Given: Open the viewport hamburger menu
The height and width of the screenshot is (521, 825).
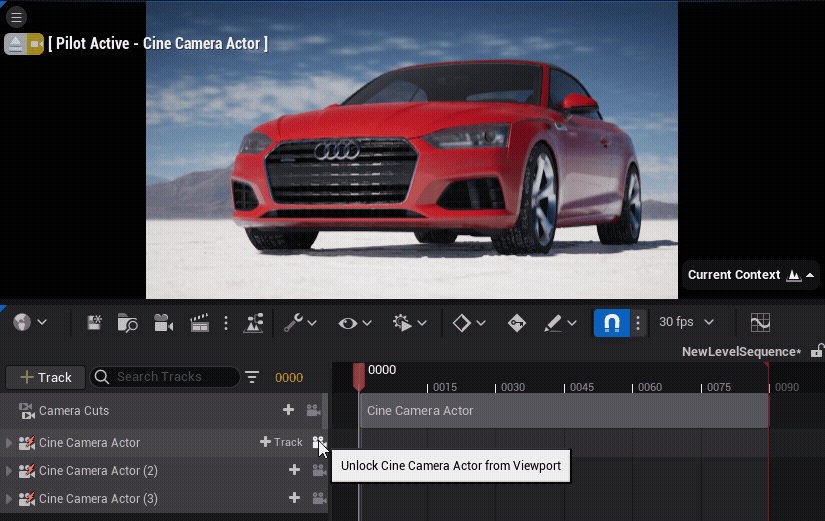Looking at the screenshot, I should tap(16, 17).
